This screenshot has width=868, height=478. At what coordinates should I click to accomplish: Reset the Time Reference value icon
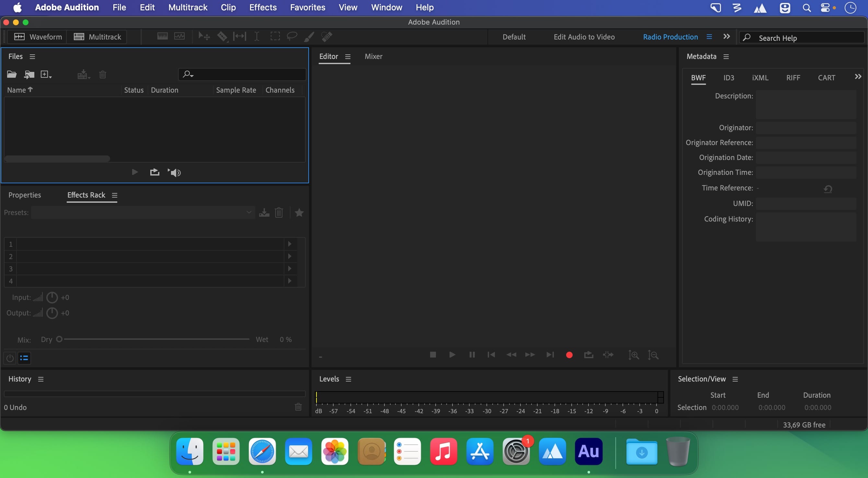tap(828, 188)
